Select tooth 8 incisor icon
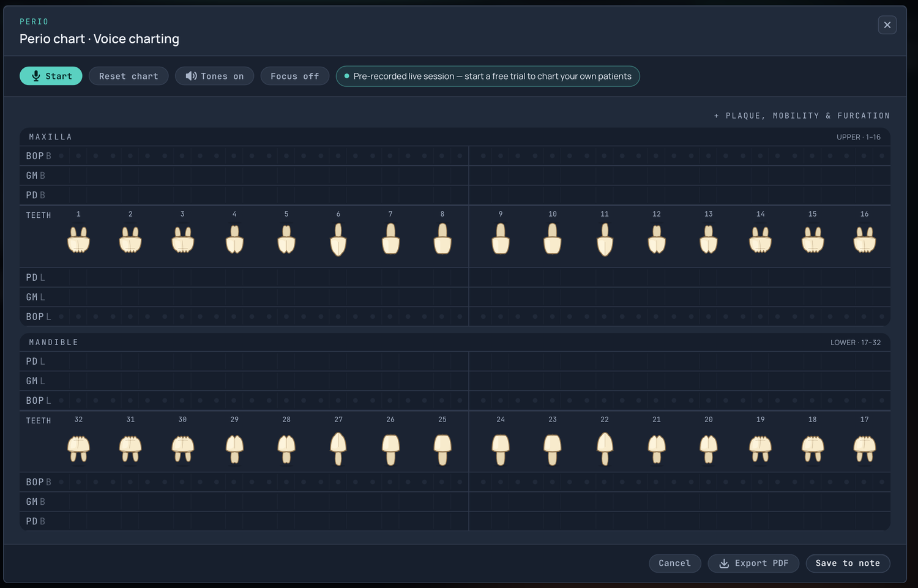 pos(442,239)
